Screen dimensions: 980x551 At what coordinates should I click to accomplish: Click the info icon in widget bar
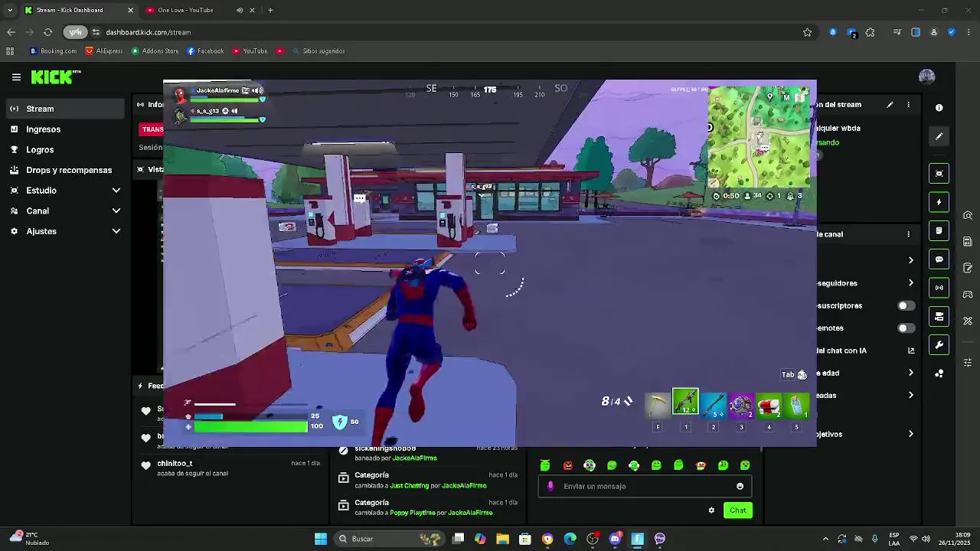939,108
